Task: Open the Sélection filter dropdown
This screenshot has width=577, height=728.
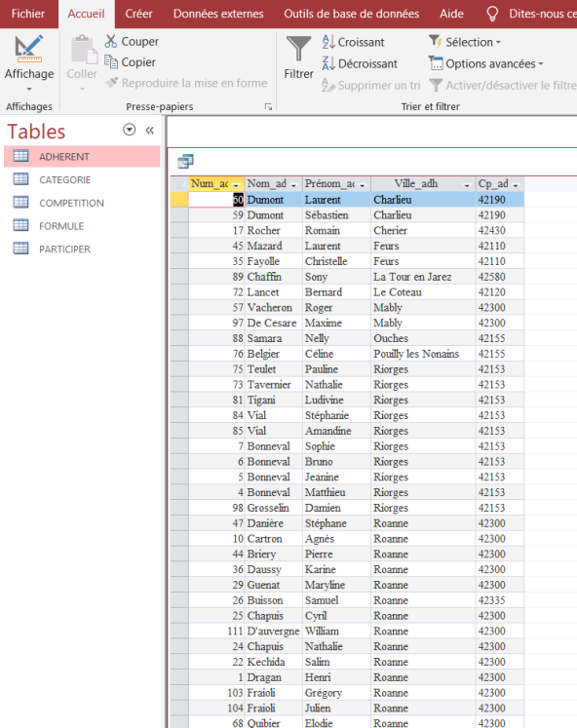Action: click(x=465, y=42)
